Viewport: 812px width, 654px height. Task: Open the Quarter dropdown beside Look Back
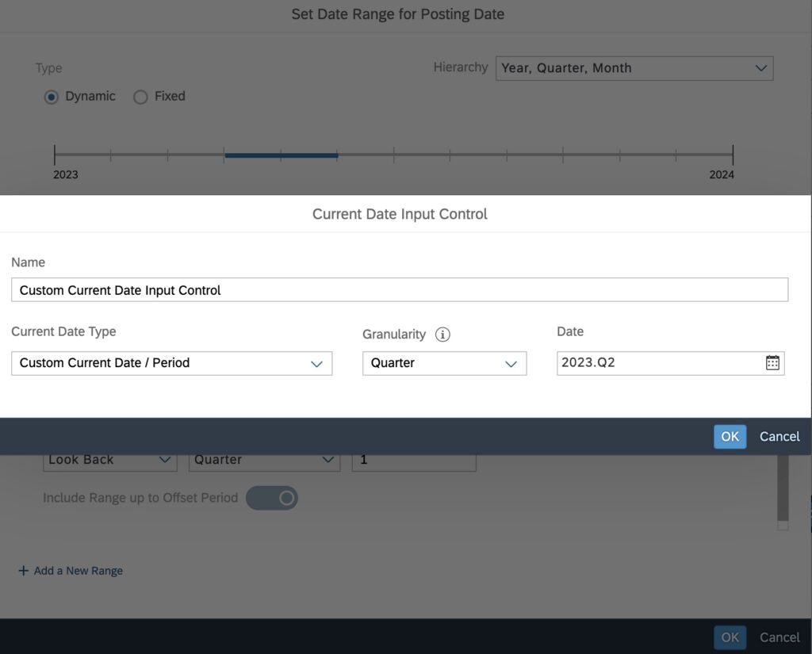[264, 461]
